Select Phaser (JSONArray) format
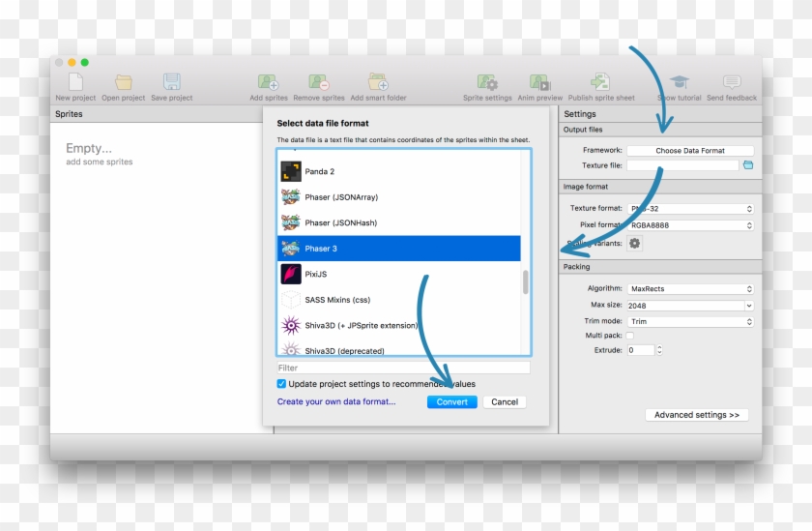Screen dimensions: 812x531 399,197
